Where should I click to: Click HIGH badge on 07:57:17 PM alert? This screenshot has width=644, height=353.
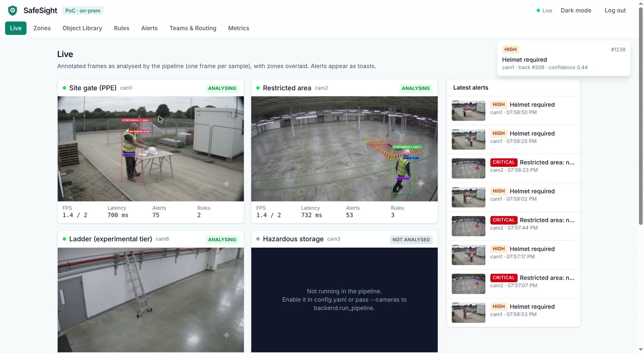pyautogui.click(x=499, y=249)
